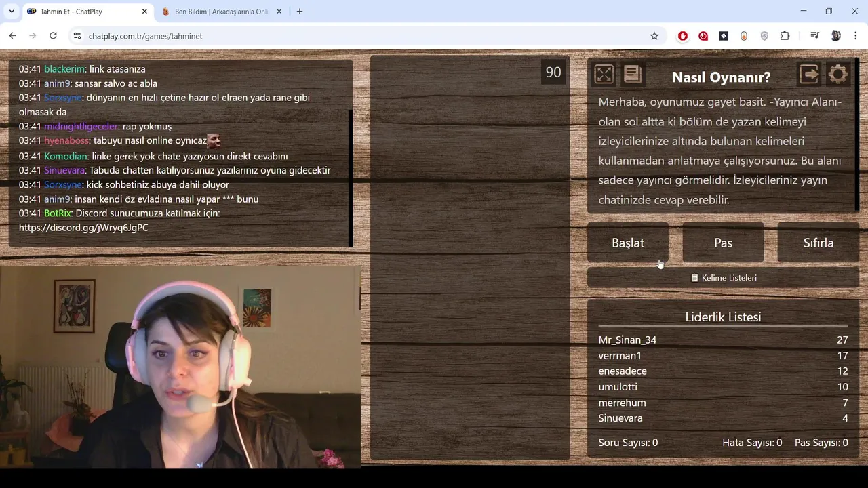Open the Discord invite link in chat
The image size is (868, 488).
(83, 228)
